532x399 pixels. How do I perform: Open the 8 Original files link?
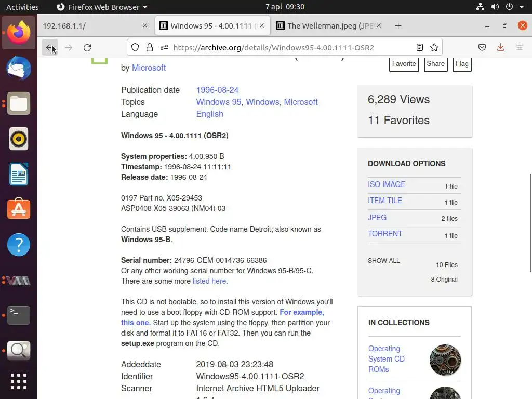click(x=444, y=280)
